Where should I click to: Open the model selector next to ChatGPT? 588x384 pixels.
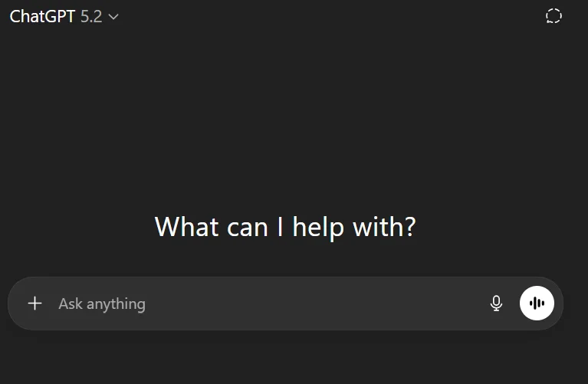(x=64, y=16)
